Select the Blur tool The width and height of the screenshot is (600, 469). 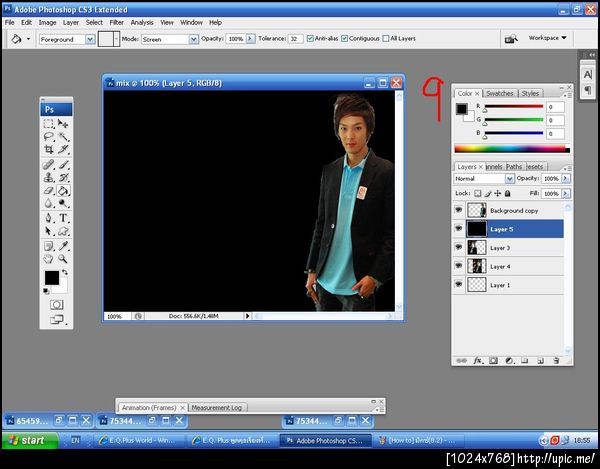coord(49,203)
